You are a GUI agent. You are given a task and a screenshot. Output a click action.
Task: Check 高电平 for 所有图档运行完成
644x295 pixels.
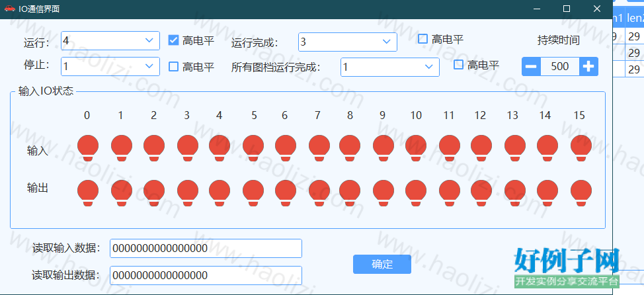[x=458, y=65]
